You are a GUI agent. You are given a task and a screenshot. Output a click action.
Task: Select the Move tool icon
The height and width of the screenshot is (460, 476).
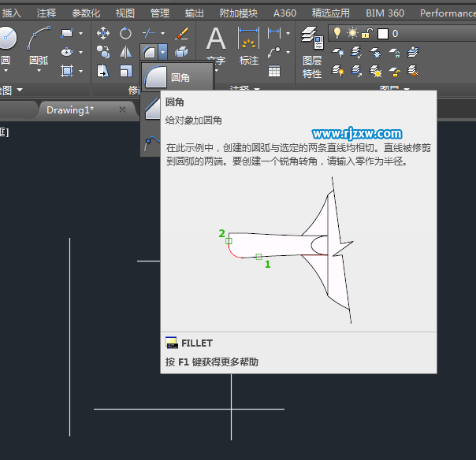tap(103, 33)
